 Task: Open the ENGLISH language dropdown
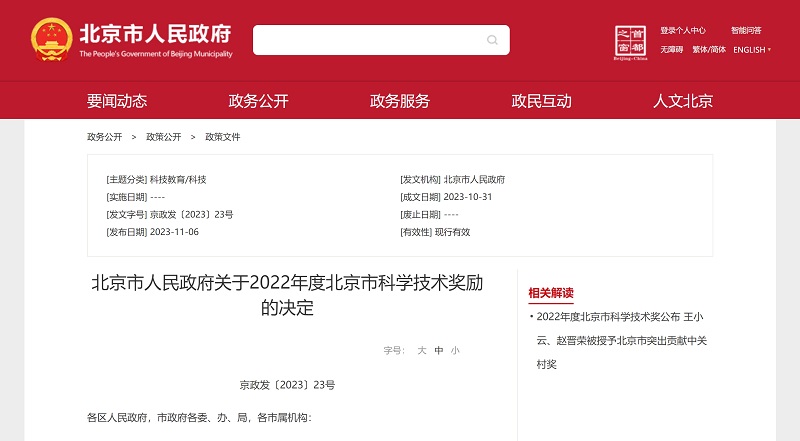[751, 50]
